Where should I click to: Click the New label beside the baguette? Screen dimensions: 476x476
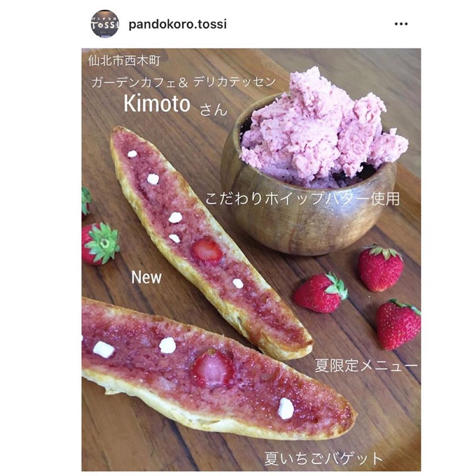click(146, 278)
